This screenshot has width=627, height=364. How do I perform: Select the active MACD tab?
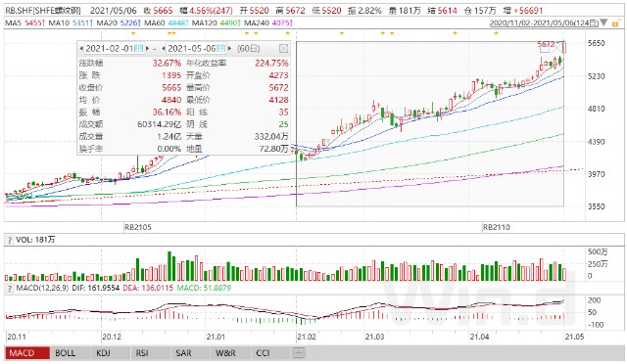tap(27, 353)
